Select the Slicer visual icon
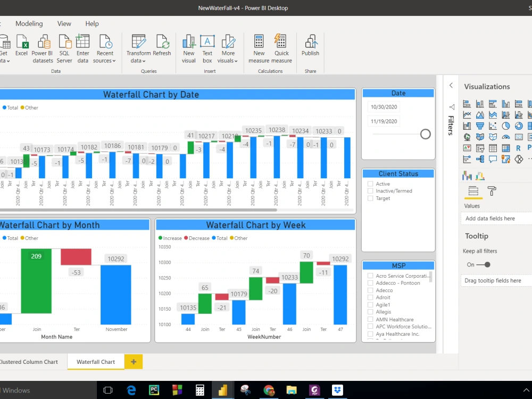The width and height of the screenshot is (532, 399). tap(480, 148)
